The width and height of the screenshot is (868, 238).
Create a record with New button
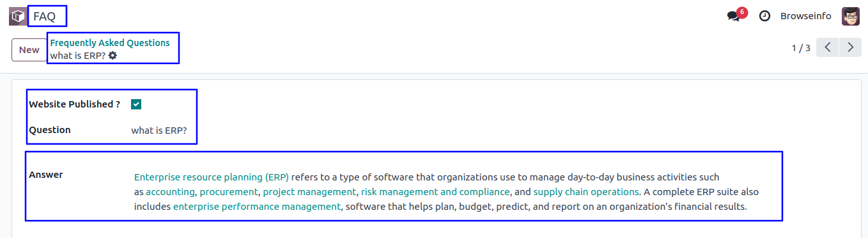(x=29, y=50)
